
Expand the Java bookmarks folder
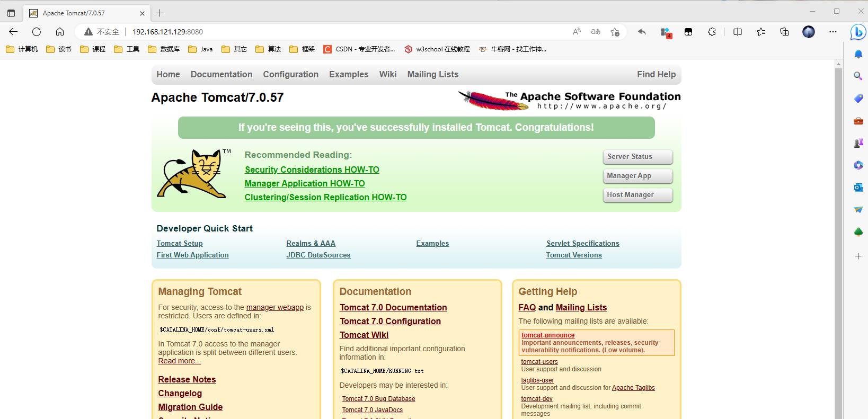point(200,49)
